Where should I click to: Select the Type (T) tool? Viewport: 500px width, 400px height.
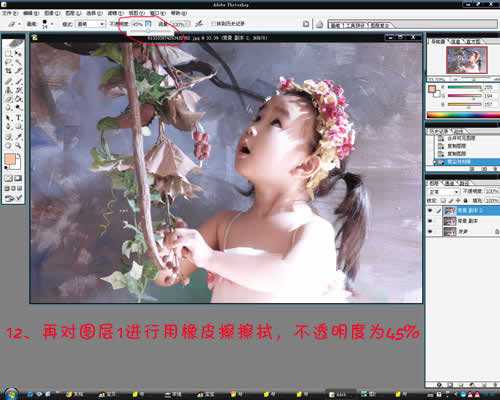[x=18, y=118]
